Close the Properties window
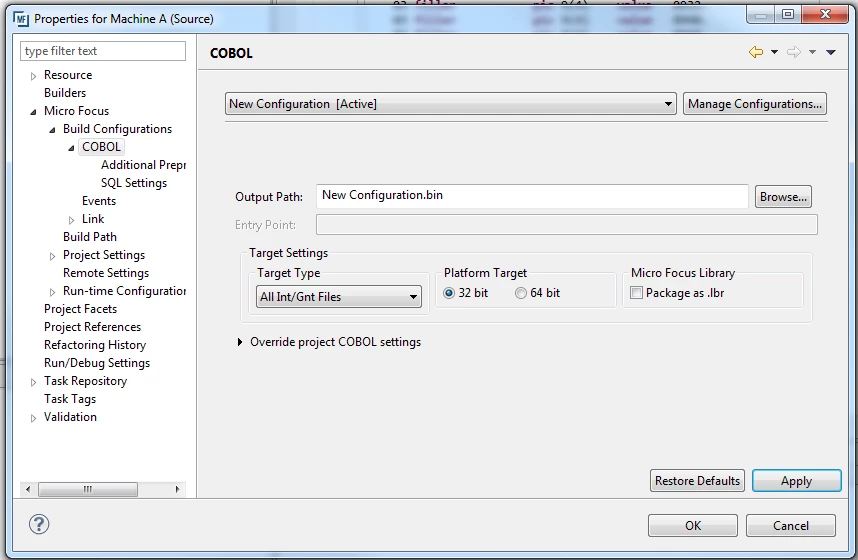This screenshot has width=858, height=560. [825, 15]
